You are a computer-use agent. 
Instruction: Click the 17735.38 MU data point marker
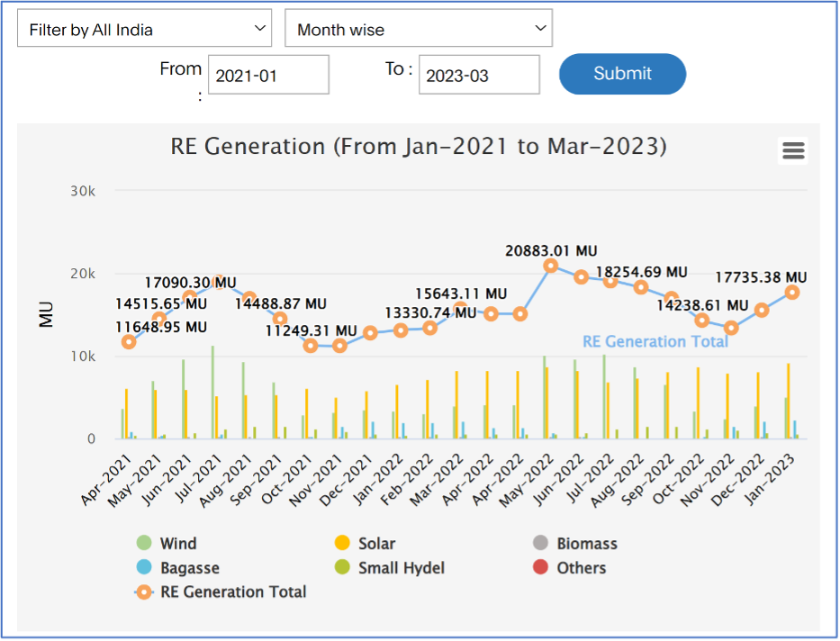pyautogui.click(x=792, y=293)
